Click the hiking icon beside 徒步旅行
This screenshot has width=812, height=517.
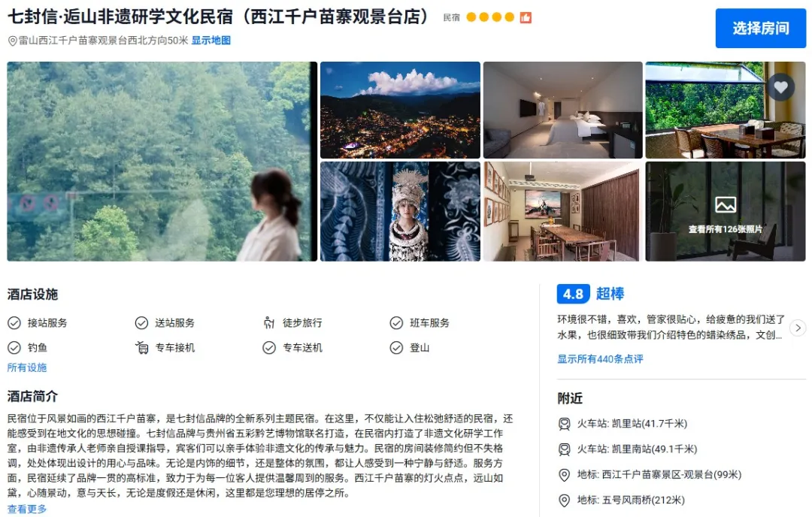[x=268, y=323]
